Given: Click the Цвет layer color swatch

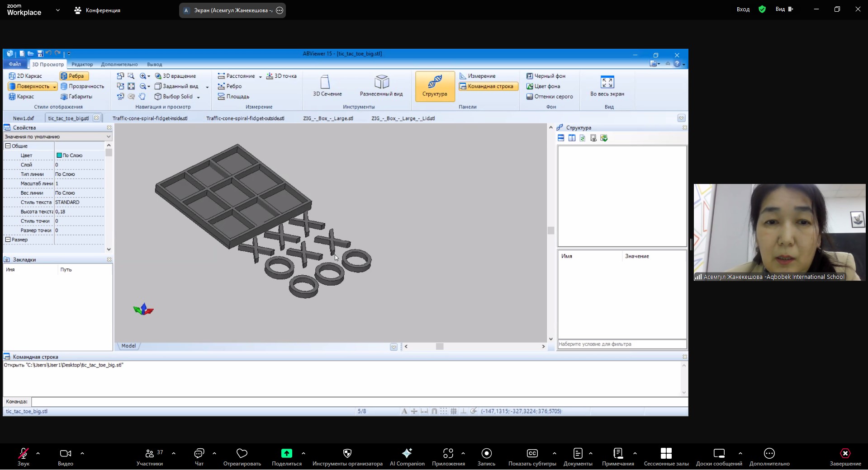Looking at the screenshot, I should 59,155.
